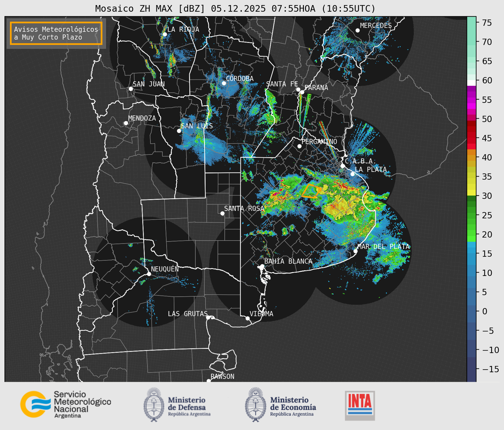Click the Rawson city marker dot
The image size is (504, 430).
pos(209,381)
